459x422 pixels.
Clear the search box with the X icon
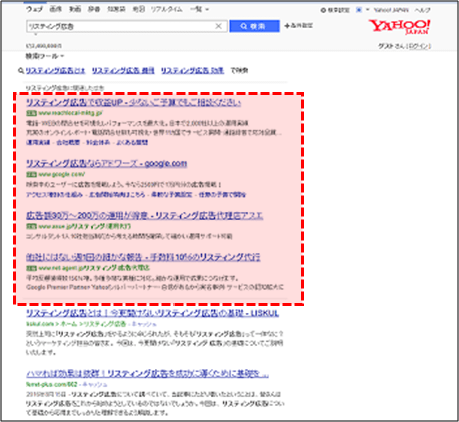click(x=218, y=26)
